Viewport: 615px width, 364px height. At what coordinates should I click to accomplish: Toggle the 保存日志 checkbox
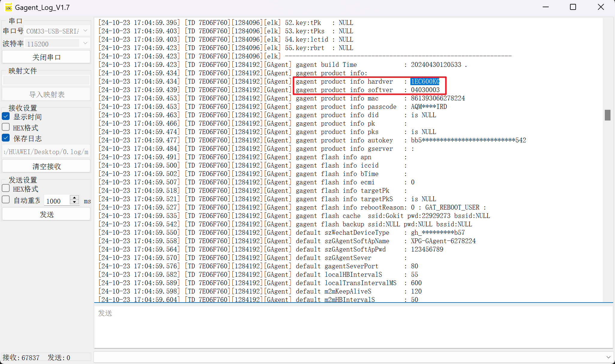[x=6, y=138]
